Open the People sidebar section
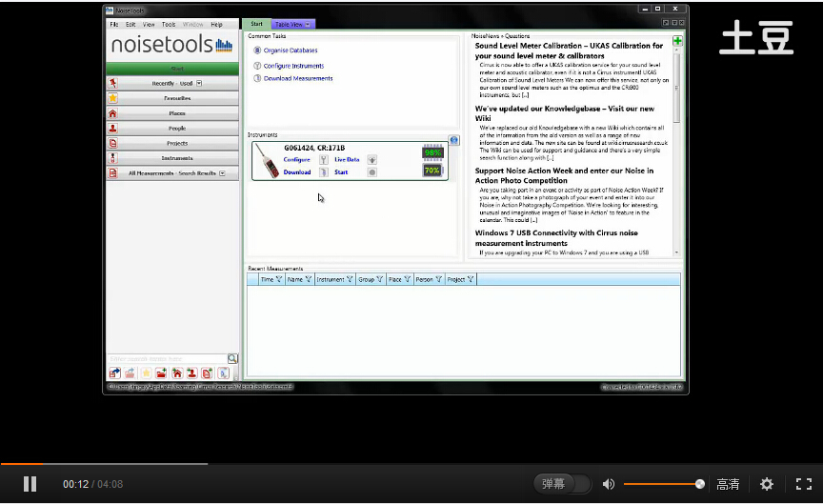The height and width of the screenshot is (504, 823). click(172, 128)
